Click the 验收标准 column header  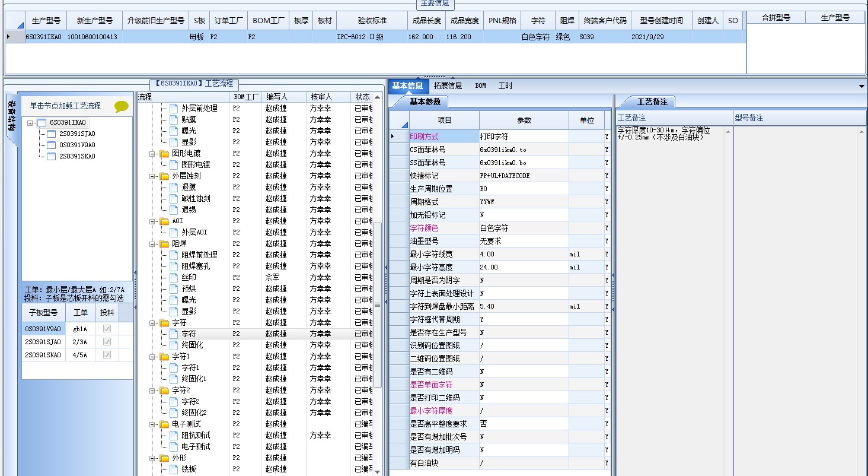click(x=372, y=21)
